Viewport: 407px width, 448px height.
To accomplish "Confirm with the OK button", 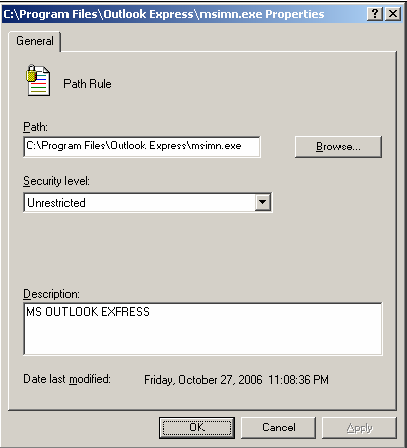I will (x=197, y=428).
